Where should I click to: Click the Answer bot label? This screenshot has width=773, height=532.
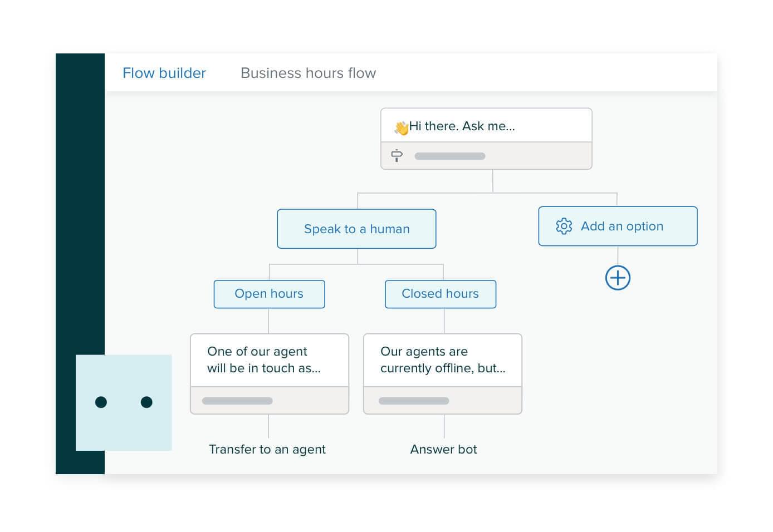[443, 449]
